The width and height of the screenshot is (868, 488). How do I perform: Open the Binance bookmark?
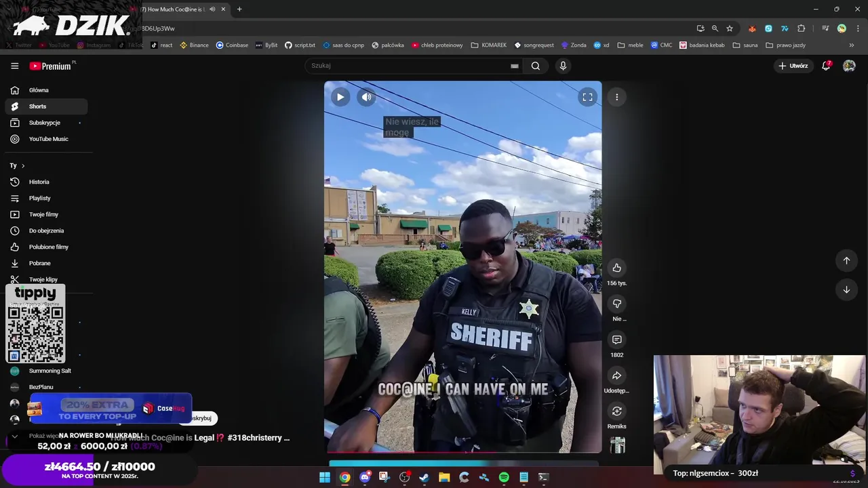194,45
